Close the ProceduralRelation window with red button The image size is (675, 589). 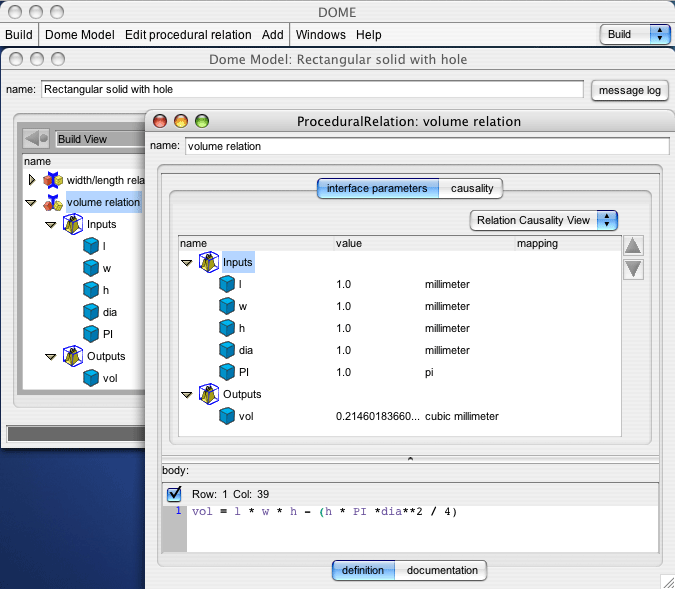(160, 121)
